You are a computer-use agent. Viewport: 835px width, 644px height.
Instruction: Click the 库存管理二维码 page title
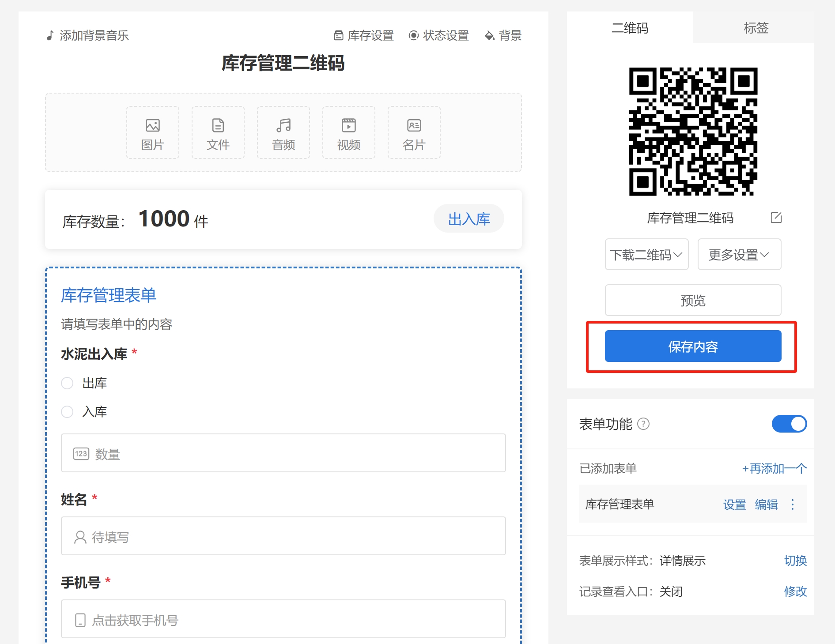coord(283,63)
